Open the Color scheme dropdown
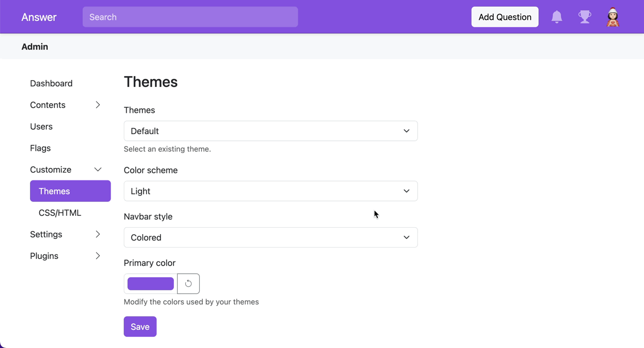Image resolution: width=644 pixels, height=348 pixels. click(x=270, y=191)
